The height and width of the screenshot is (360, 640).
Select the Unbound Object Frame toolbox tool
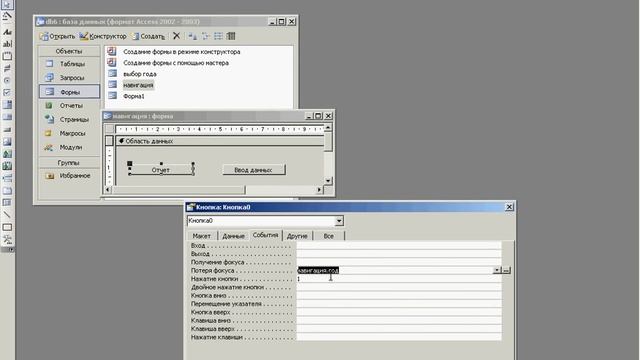point(7,154)
